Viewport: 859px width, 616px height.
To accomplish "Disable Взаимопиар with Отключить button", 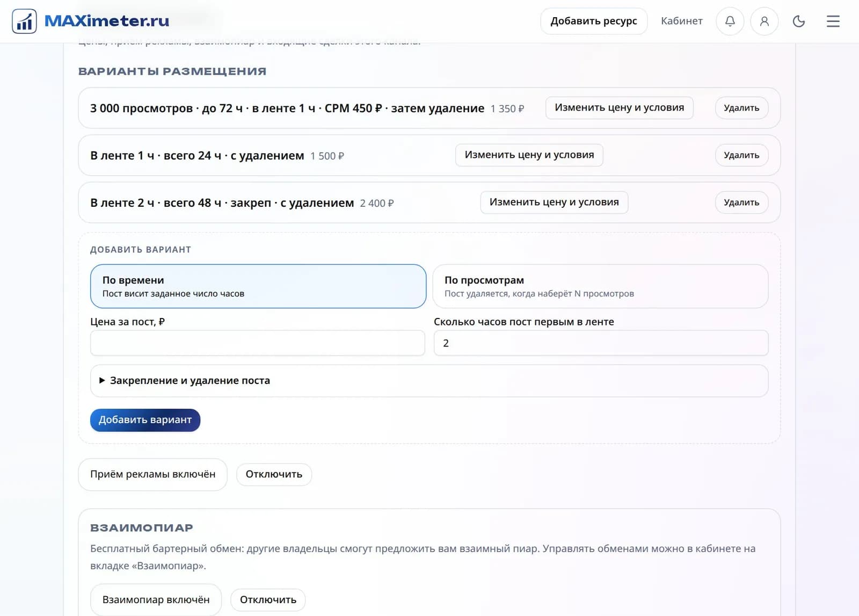I will (x=268, y=600).
